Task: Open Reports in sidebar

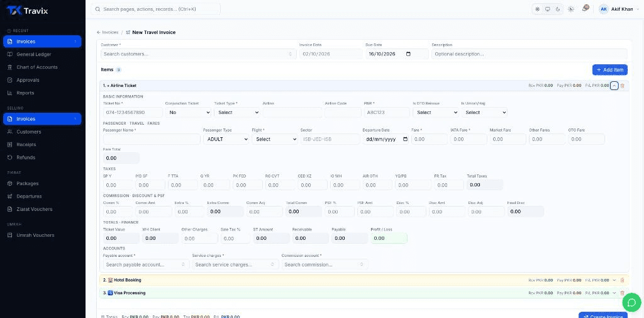Action: 25,93
